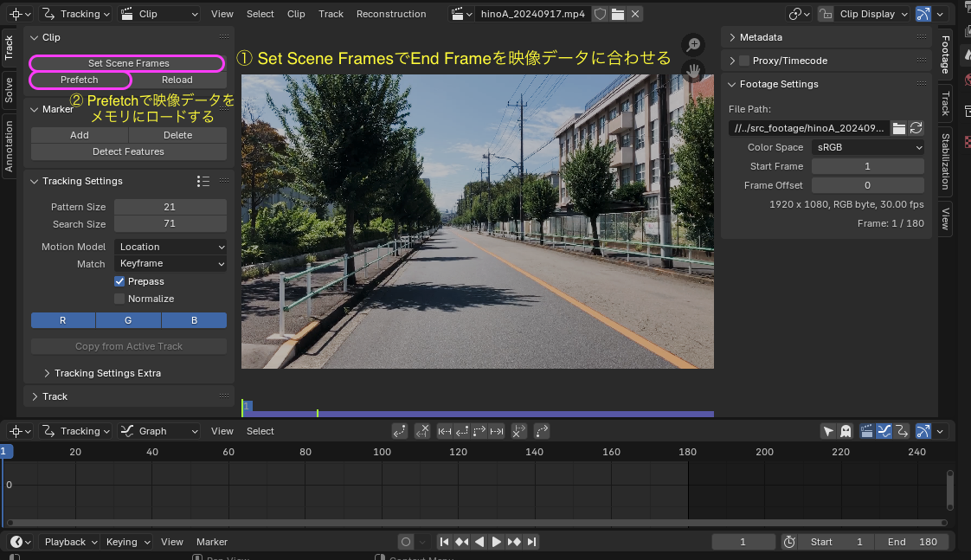The width and height of the screenshot is (971, 560).
Task: Pan view with hand icon
Action: [x=693, y=71]
